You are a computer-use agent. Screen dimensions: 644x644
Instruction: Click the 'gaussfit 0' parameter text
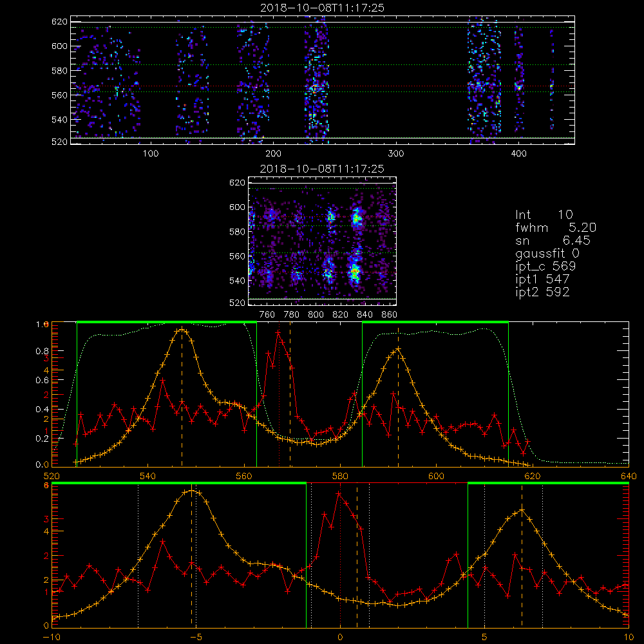[547, 253]
